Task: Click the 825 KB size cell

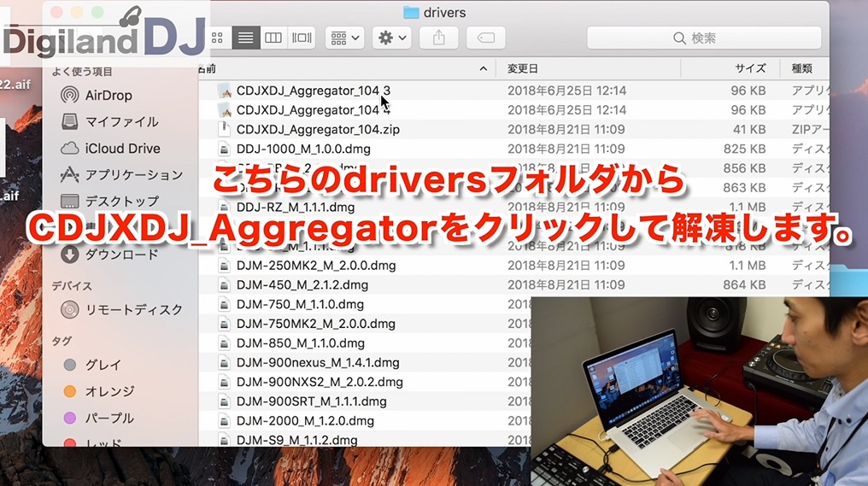Action: pos(745,149)
